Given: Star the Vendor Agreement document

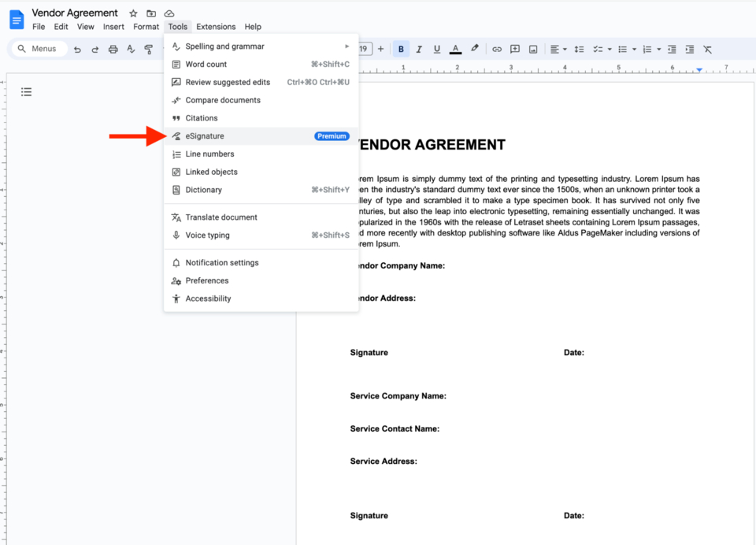Looking at the screenshot, I should click(x=134, y=13).
